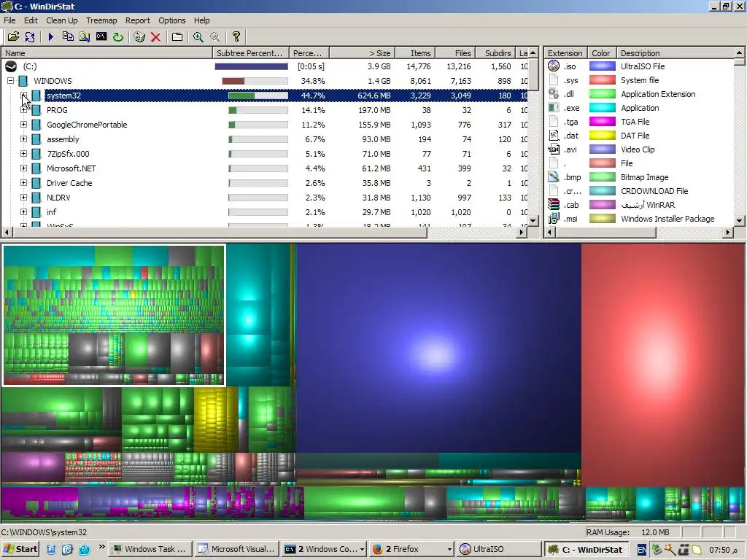This screenshot has height=560, width=747.
Task: Expand the 7ZipSfx.000 folder
Action: pyautogui.click(x=23, y=153)
